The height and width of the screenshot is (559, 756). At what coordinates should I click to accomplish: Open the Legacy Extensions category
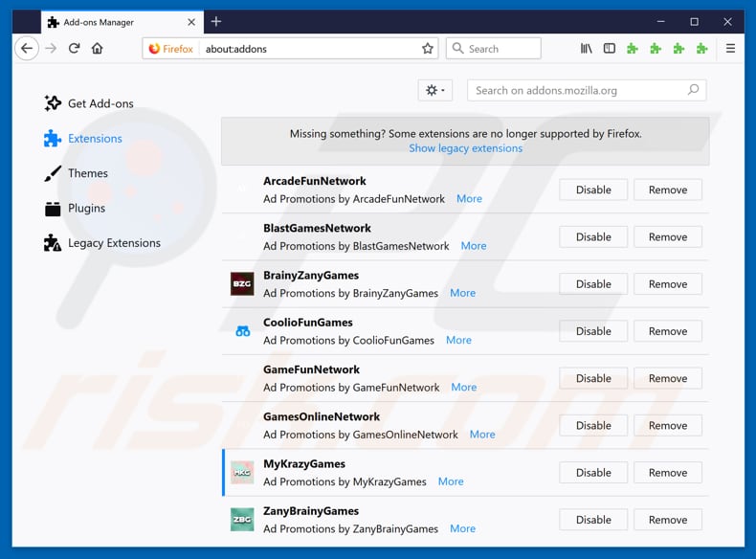click(101, 243)
